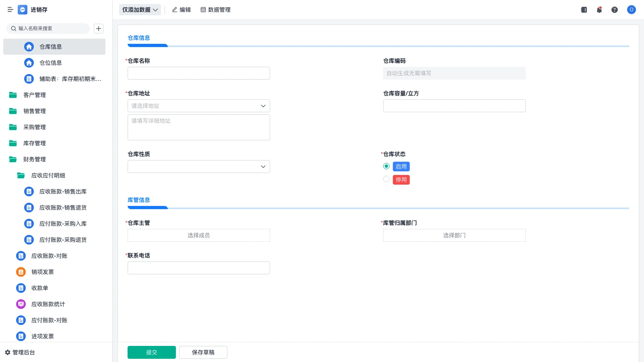Click the 应收账款-销售退货 form icon

29,208
